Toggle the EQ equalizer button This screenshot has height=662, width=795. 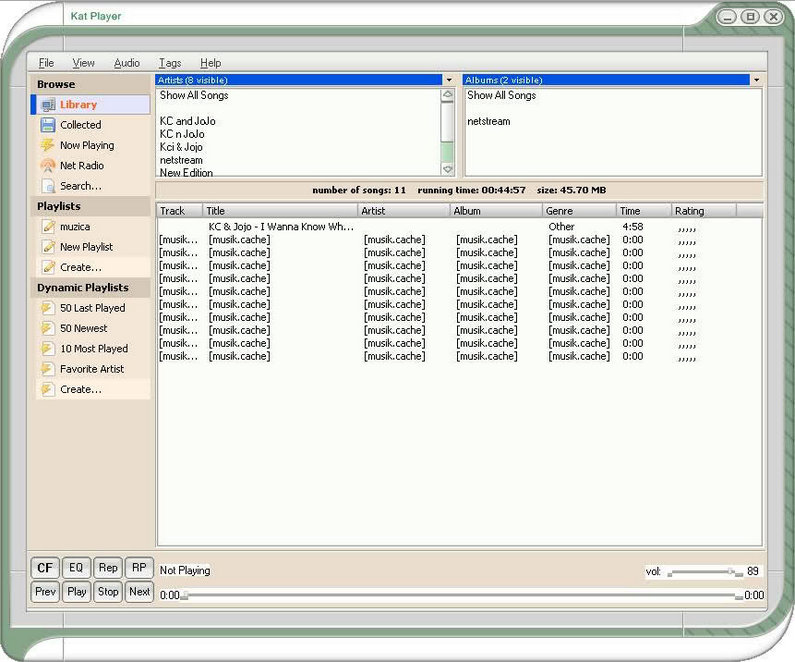pyautogui.click(x=76, y=568)
